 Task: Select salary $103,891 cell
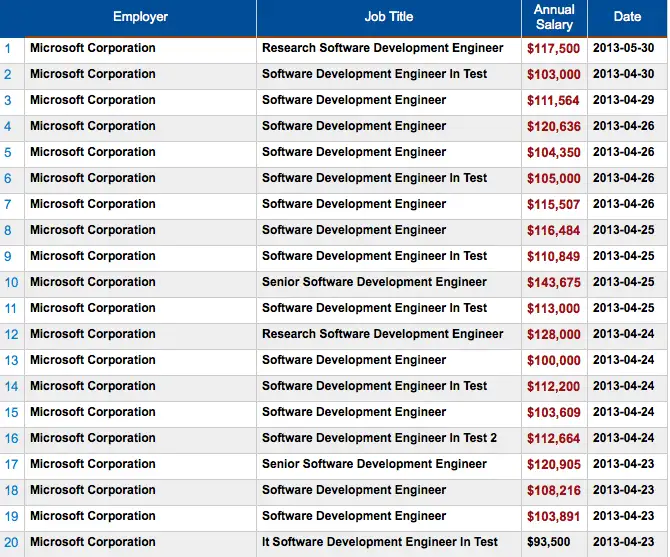coord(553,517)
